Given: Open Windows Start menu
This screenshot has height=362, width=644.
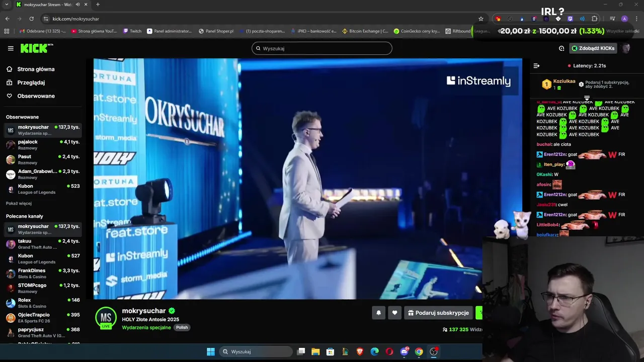Looking at the screenshot, I should coord(211,351).
